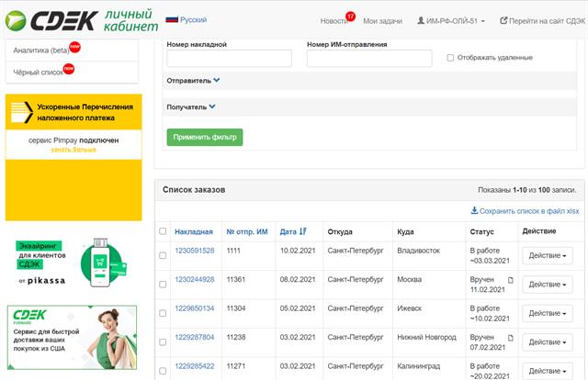Click the download icon for saving xlsx
This screenshot has width=588, height=380.
click(x=474, y=210)
